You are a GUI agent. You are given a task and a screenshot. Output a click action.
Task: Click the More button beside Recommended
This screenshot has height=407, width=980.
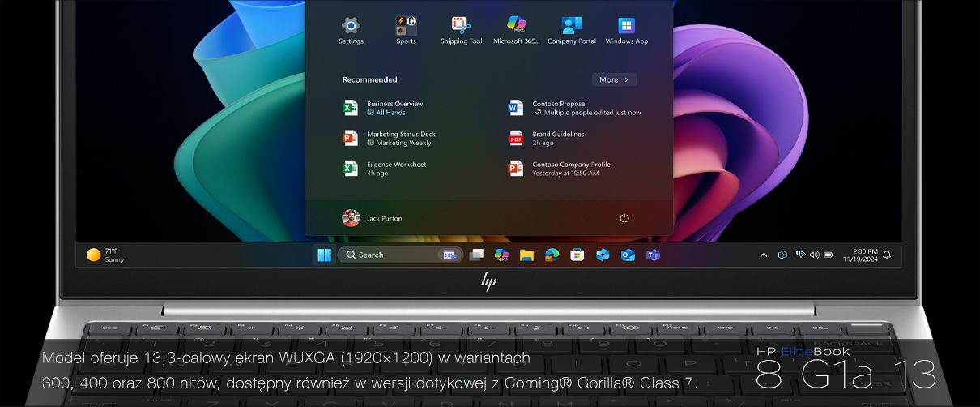614,79
